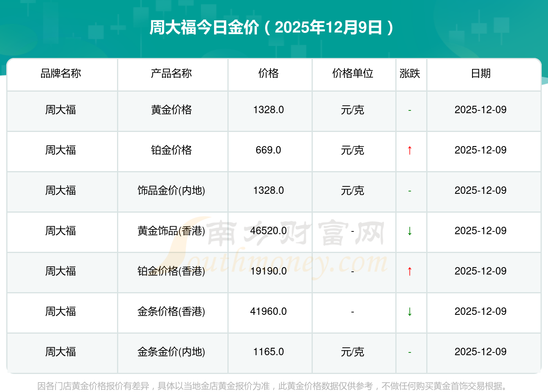Click the price 19190.0

269,271
